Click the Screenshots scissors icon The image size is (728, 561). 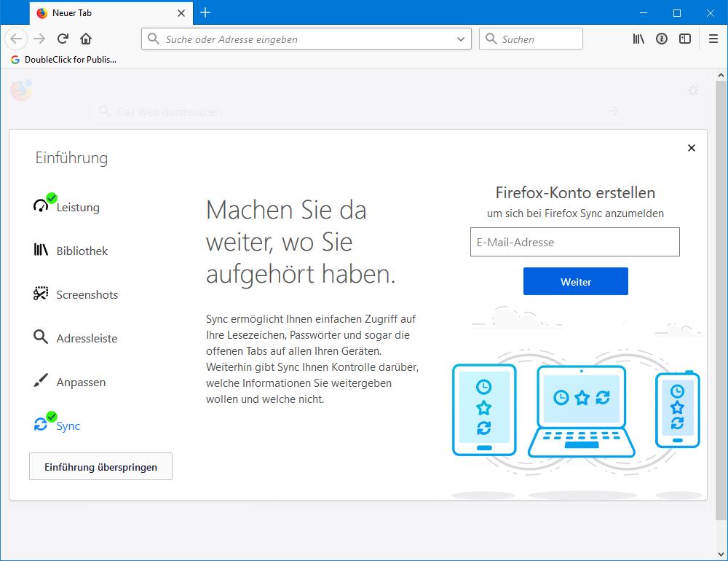[41, 294]
